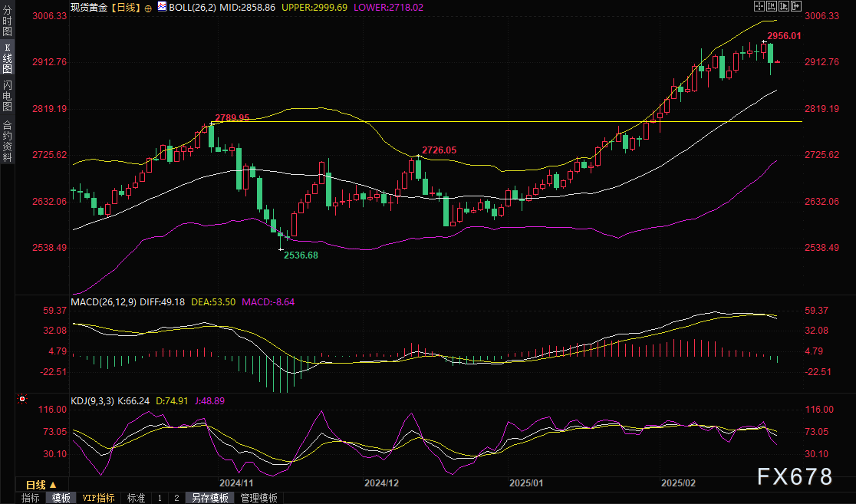
Task: Click the circle icon left of the KDJ panel
Action: [x=22, y=400]
